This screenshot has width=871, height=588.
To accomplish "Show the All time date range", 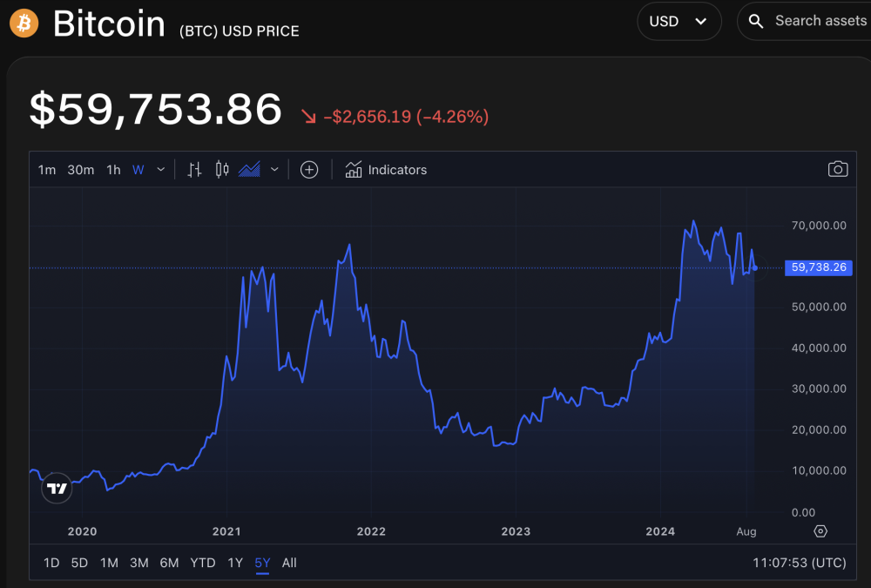I will 289,563.
